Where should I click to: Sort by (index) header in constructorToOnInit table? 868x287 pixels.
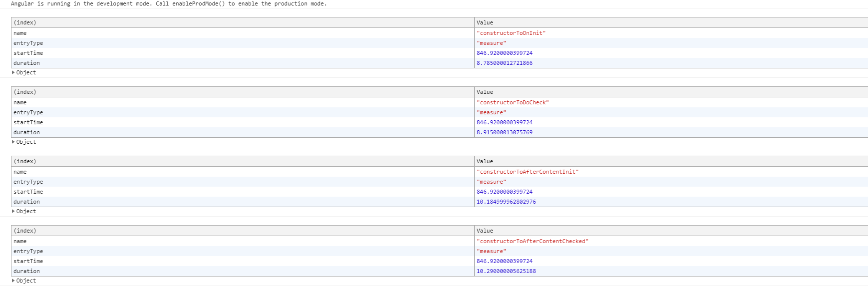pos(243,22)
